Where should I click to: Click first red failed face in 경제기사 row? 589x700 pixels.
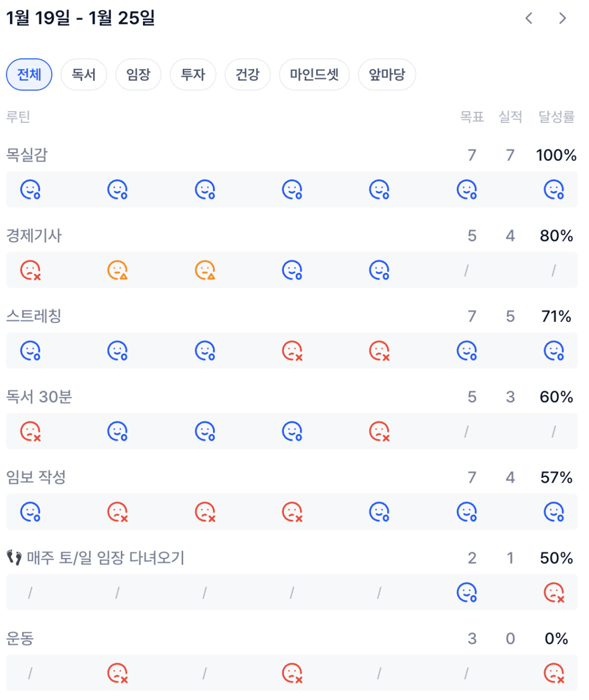click(x=30, y=270)
